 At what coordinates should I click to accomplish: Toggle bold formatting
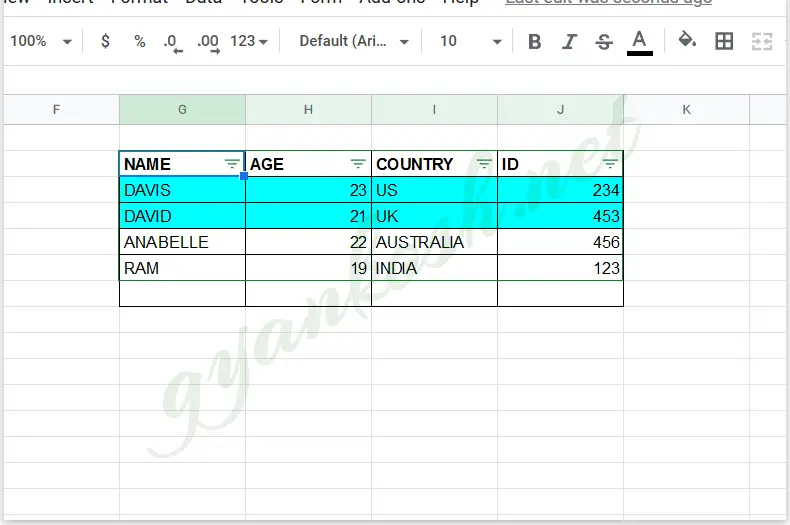pyautogui.click(x=535, y=41)
